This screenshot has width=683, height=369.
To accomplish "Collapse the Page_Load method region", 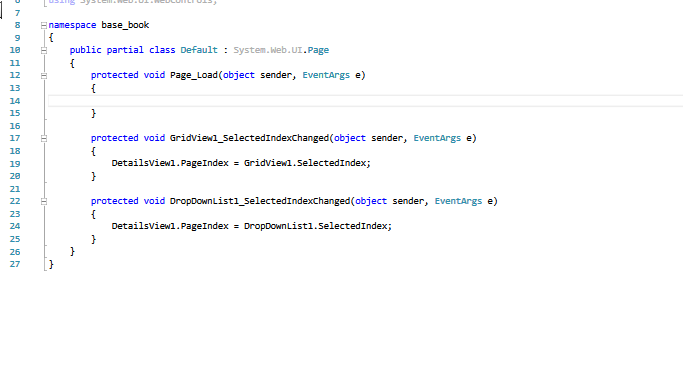I will pyautogui.click(x=44, y=76).
